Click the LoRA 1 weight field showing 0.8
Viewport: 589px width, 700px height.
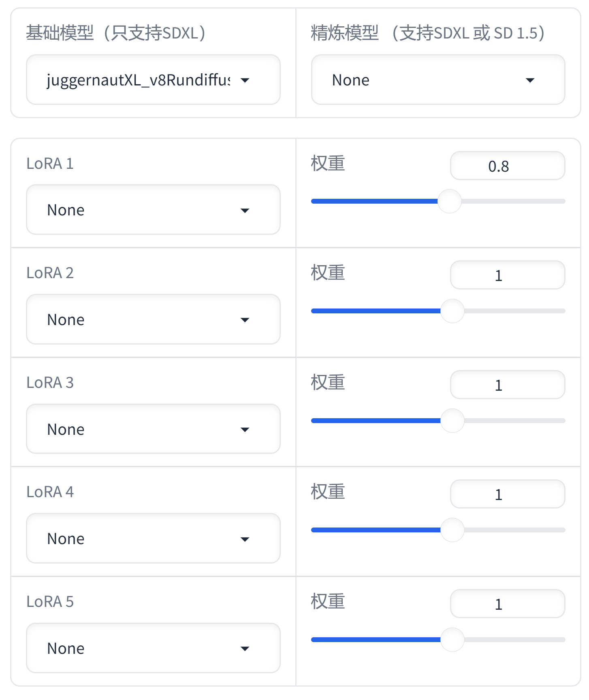click(x=507, y=166)
